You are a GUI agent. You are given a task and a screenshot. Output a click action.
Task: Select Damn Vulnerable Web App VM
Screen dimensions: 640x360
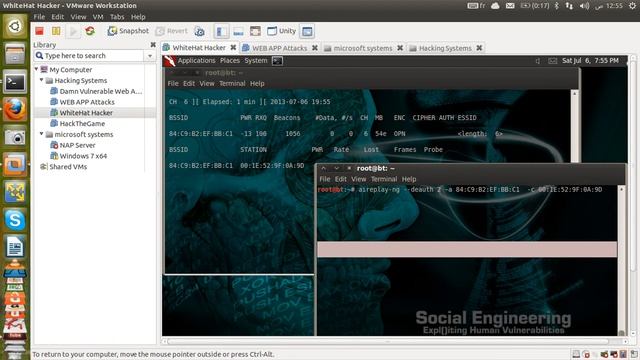coord(96,91)
